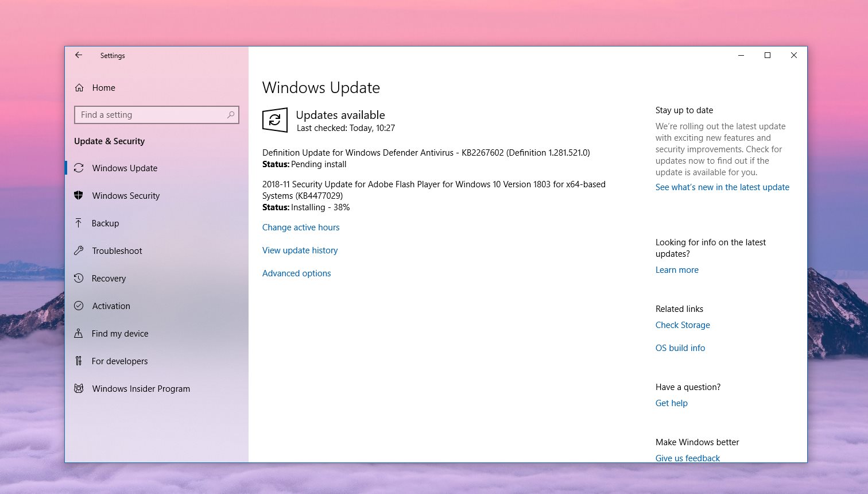
Task: Click Give us feedback link
Action: coord(688,458)
